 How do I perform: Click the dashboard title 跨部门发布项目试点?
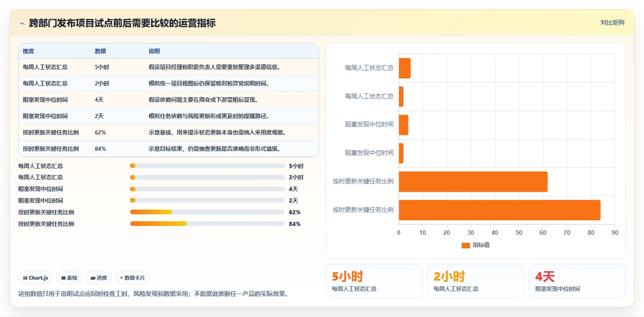[122, 23]
